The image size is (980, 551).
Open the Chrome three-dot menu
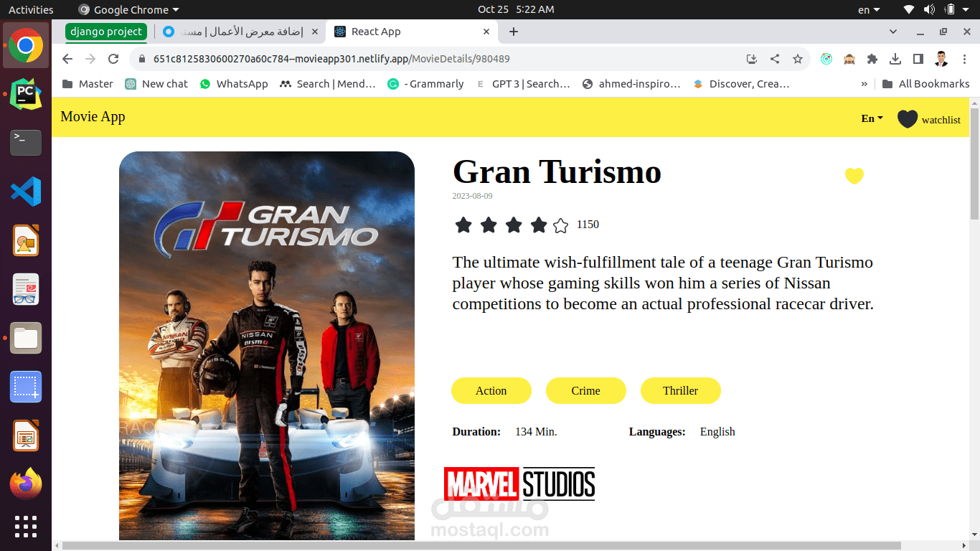point(965,59)
